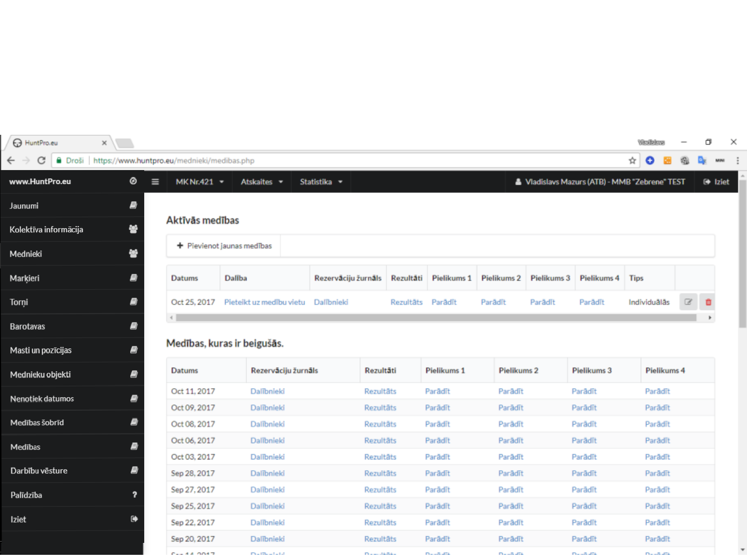
Task: Click the scrollbar right arrow of active hunts table
Action: tap(710, 318)
